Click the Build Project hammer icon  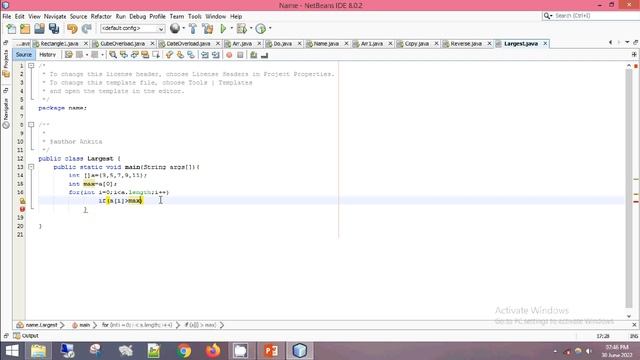pos(193,29)
